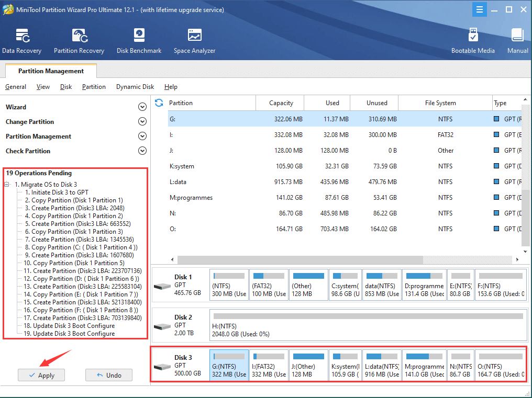
Task: Apply the pending operations
Action: tap(41, 375)
